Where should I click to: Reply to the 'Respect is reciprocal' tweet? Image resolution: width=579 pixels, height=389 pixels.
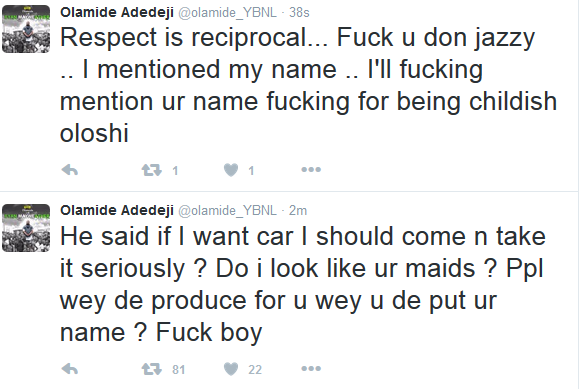(x=70, y=170)
